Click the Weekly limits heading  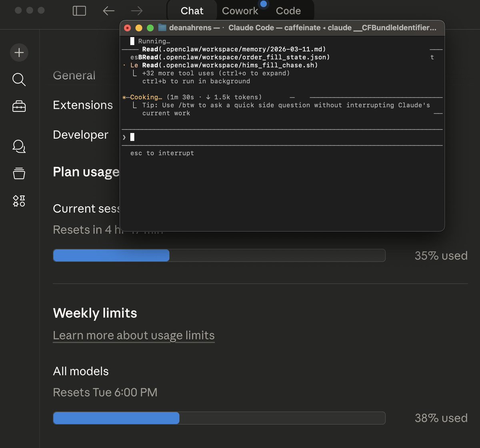click(95, 313)
